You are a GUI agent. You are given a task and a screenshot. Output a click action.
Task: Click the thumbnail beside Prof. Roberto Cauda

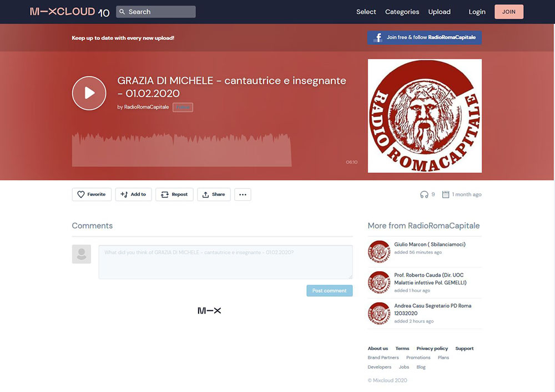coord(379,282)
